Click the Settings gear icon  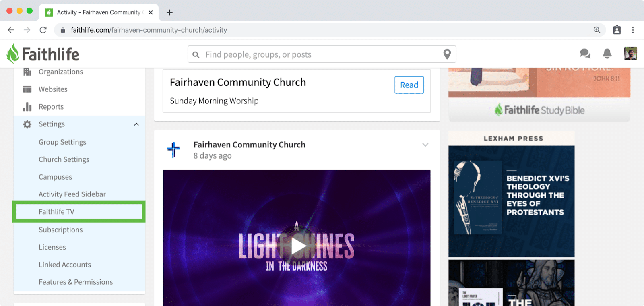(27, 124)
